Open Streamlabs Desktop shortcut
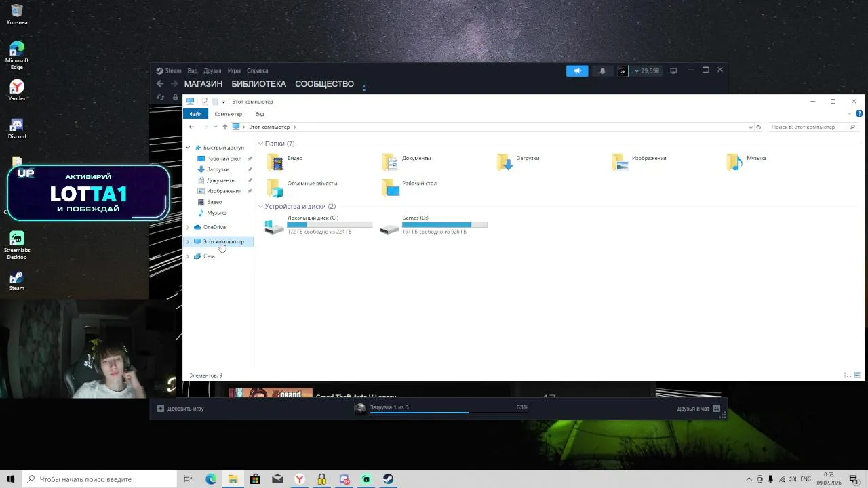Screen dimensions: 868x488 (17, 245)
